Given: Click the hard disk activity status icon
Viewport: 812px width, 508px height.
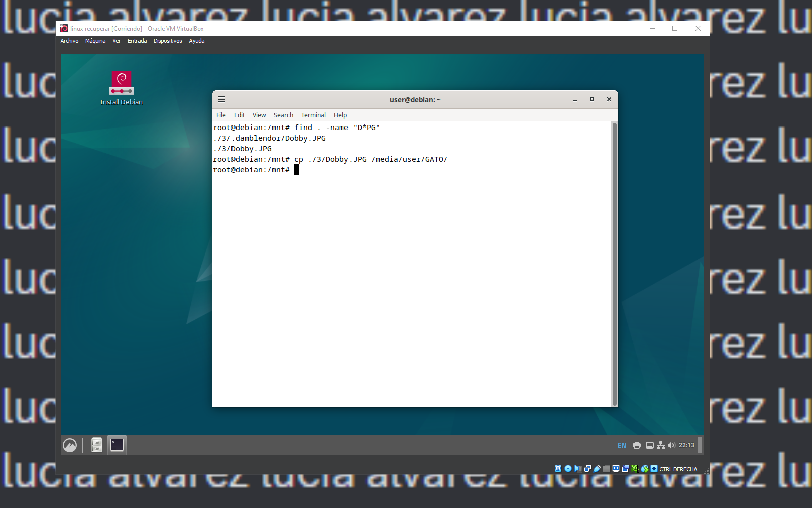Looking at the screenshot, I should point(558,468).
